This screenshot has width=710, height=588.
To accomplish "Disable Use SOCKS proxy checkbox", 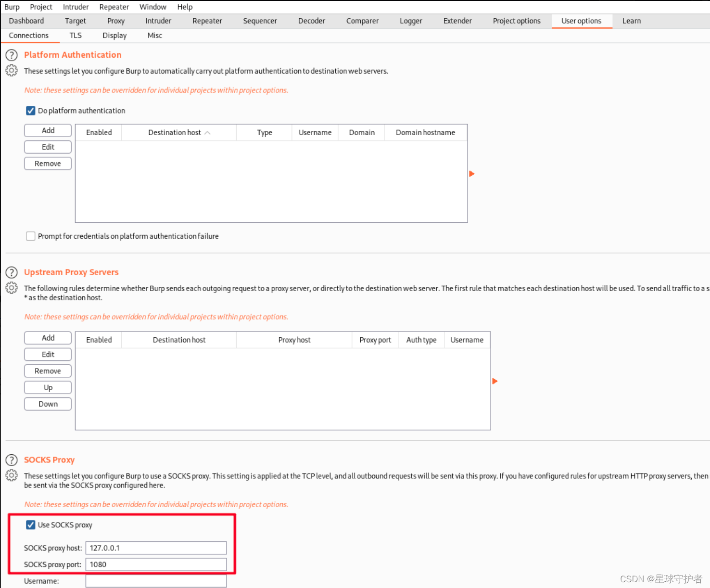I will (x=31, y=525).
